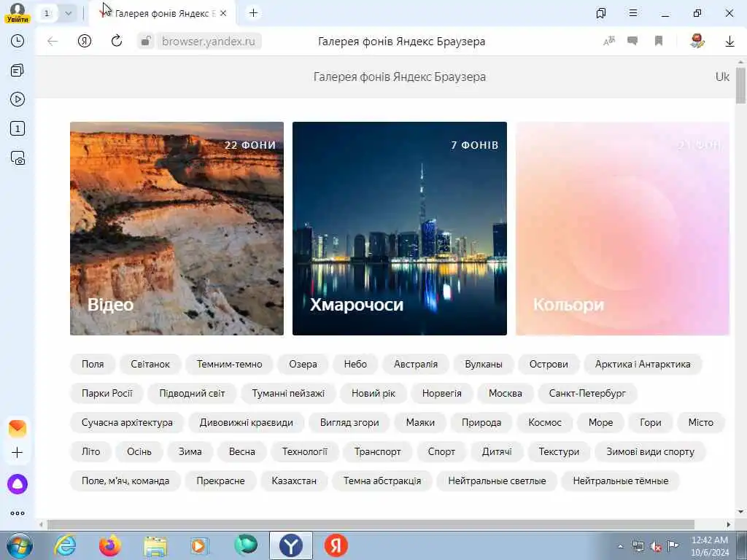Close the Галерея фонів tab
The height and width of the screenshot is (560, 747).
click(x=223, y=13)
